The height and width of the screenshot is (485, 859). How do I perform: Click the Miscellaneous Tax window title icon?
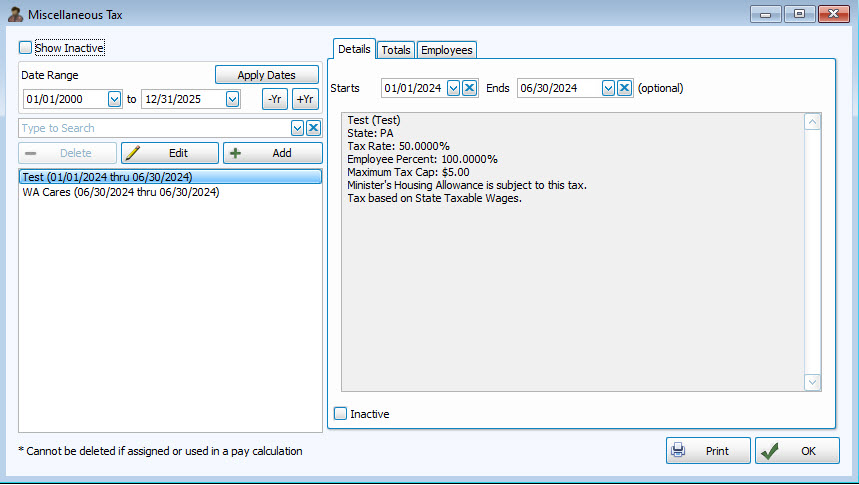click(15, 14)
